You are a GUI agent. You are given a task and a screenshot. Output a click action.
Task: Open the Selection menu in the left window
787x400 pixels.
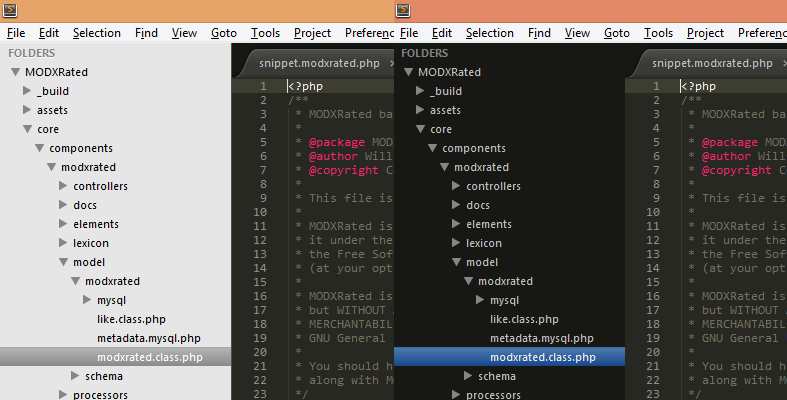coord(96,33)
